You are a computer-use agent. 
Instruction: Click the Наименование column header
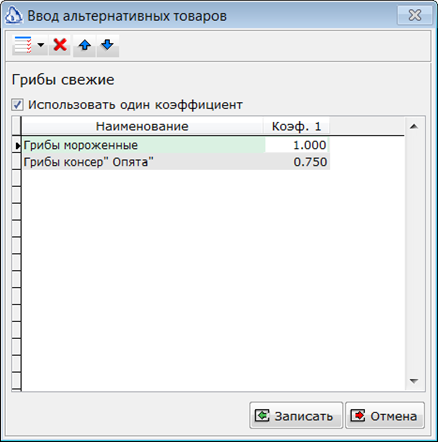[x=142, y=126]
